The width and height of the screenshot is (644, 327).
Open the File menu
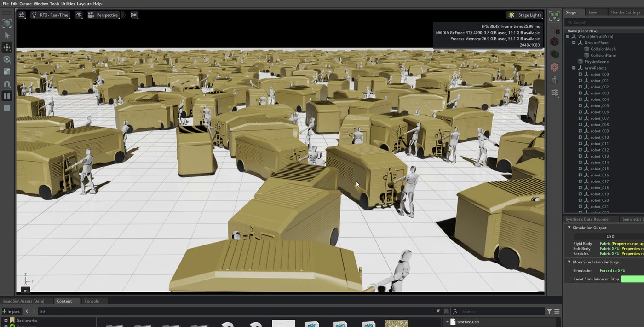[x=6, y=4]
